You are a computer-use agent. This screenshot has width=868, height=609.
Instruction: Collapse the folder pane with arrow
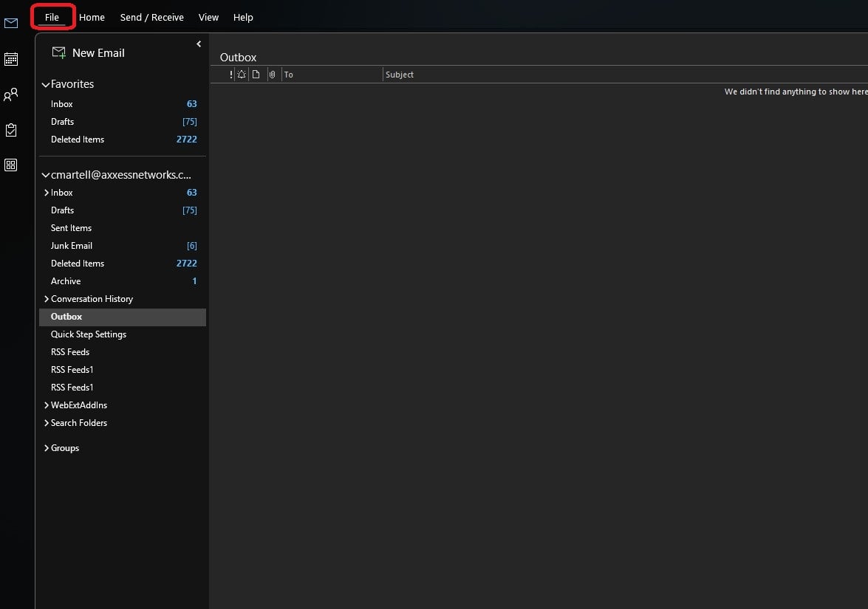coord(199,44)
